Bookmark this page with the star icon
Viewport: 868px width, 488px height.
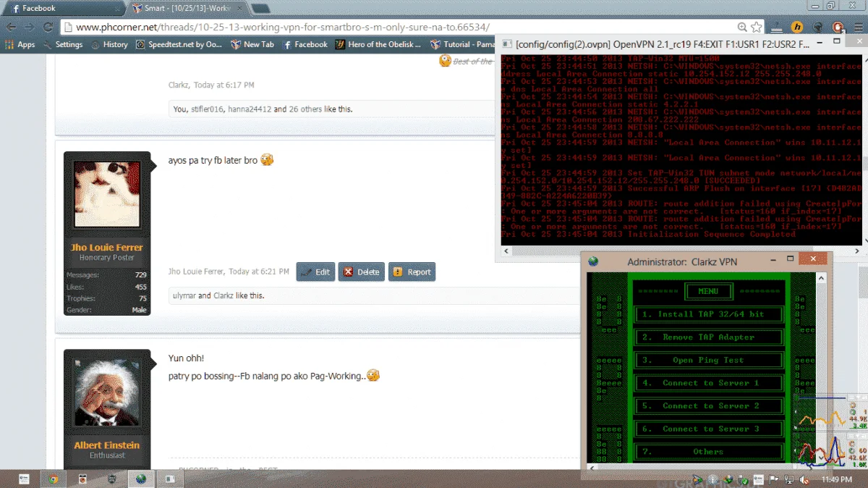(x=757, y=27)
